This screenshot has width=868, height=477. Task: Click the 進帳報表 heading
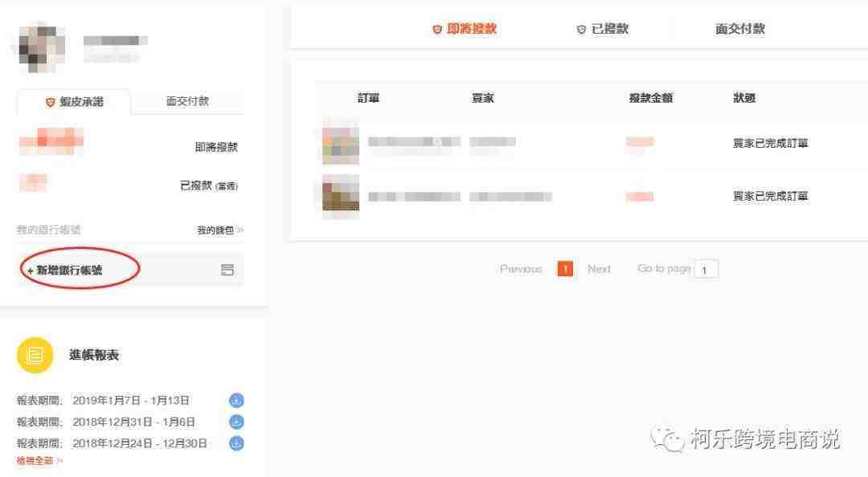pos(94,355)
